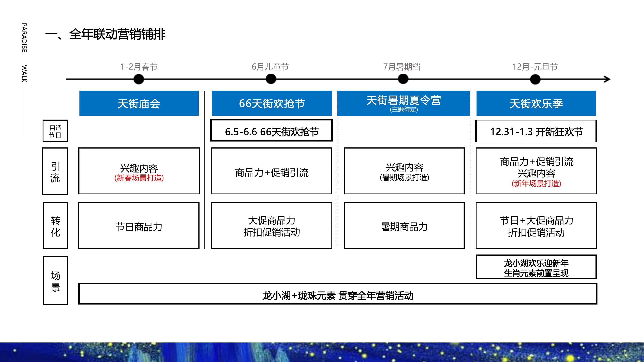Click 折扣促销活动 text in 天街欢乐季 column
The height and width of the screenshot is (362, 644).
(x=536, y=233)
